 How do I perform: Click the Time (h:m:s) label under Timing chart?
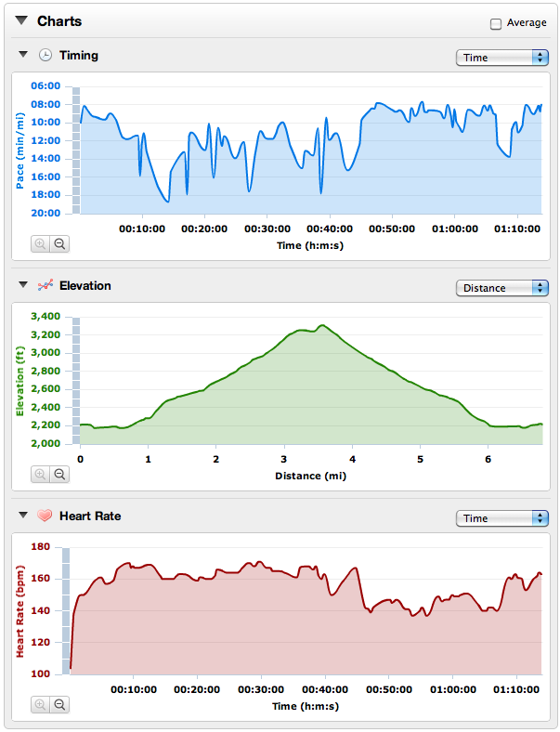coord(310,245)
